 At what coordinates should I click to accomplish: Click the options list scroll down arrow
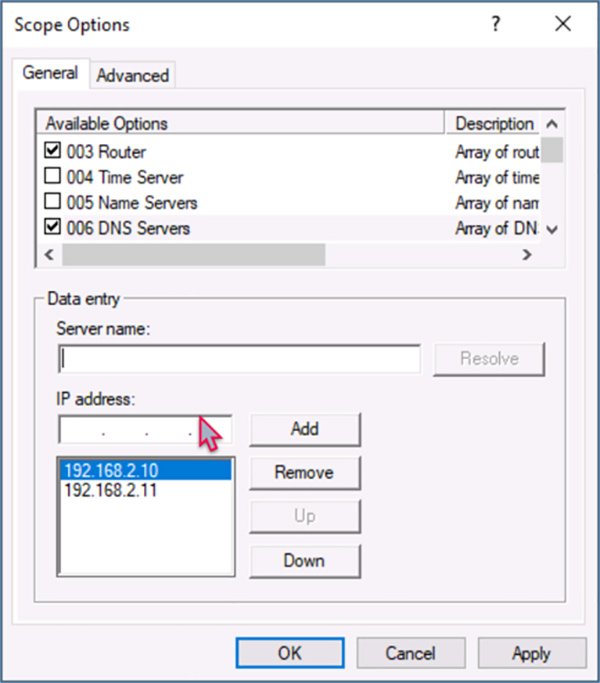pyautogui.click(x=552, y=229)
